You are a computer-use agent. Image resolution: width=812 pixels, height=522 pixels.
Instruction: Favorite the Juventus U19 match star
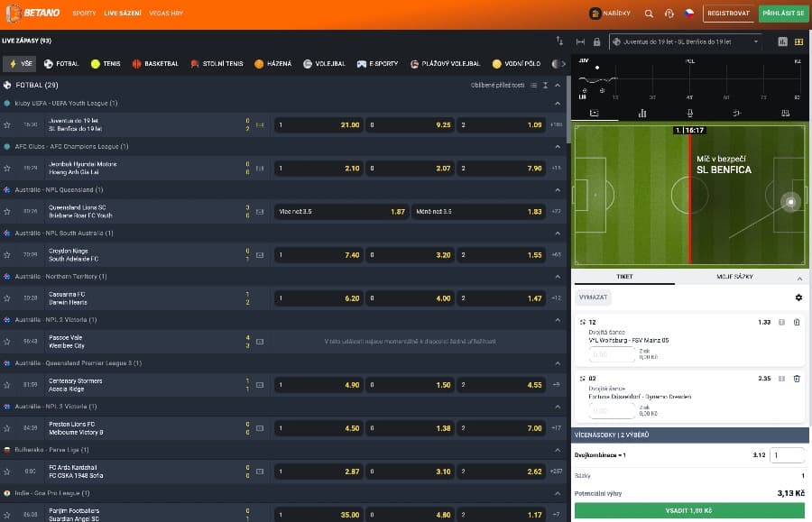click(7, 124)
